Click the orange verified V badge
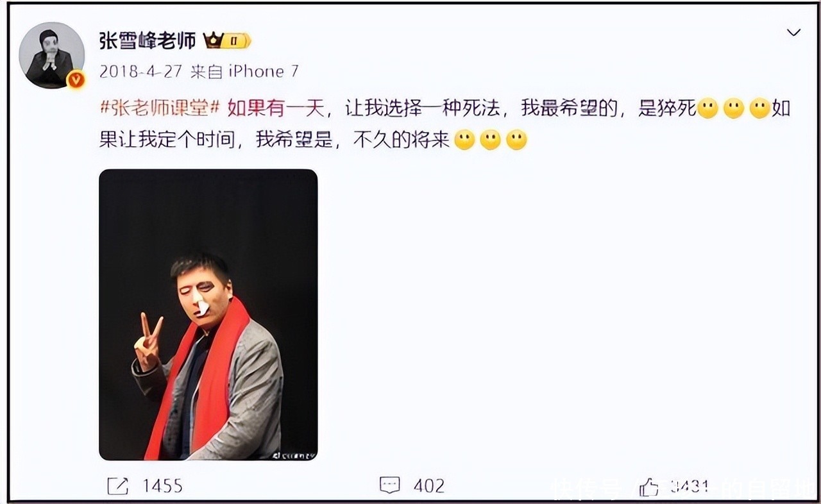Image resolution: width=821 pixels, height=504 pixels. pyautogui.click(x=76, y=80)
